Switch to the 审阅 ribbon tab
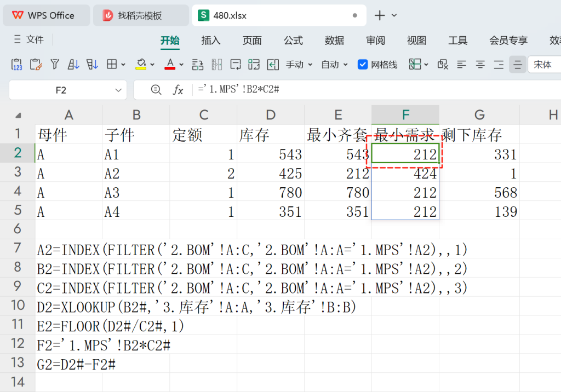The width and height of the screenshot is (561, 392). pyautogui.click(x=376, y=41)
